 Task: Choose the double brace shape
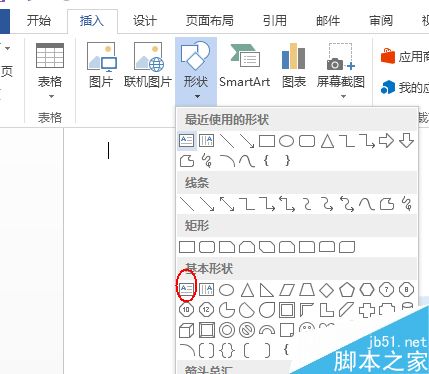[x=227, y=351]
